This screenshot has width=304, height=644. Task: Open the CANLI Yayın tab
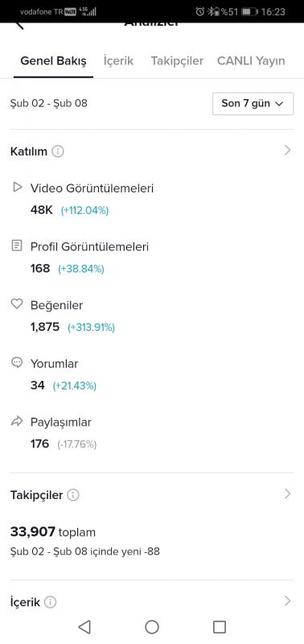[251, 61]
